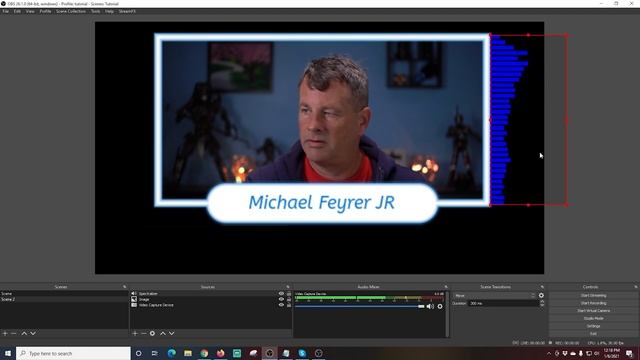Enable Studio Mode

(x=593, y=318)
